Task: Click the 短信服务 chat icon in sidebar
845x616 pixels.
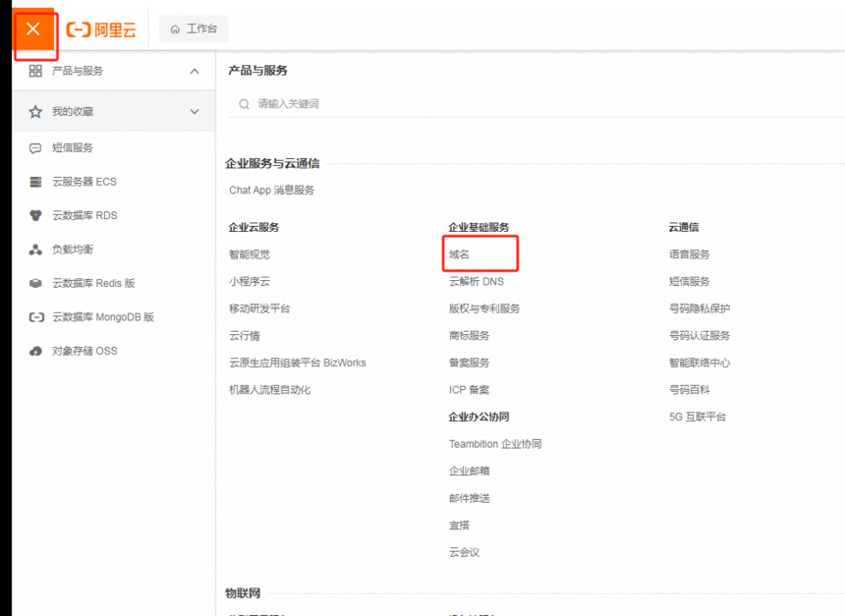Action: [x=35, y=148]
